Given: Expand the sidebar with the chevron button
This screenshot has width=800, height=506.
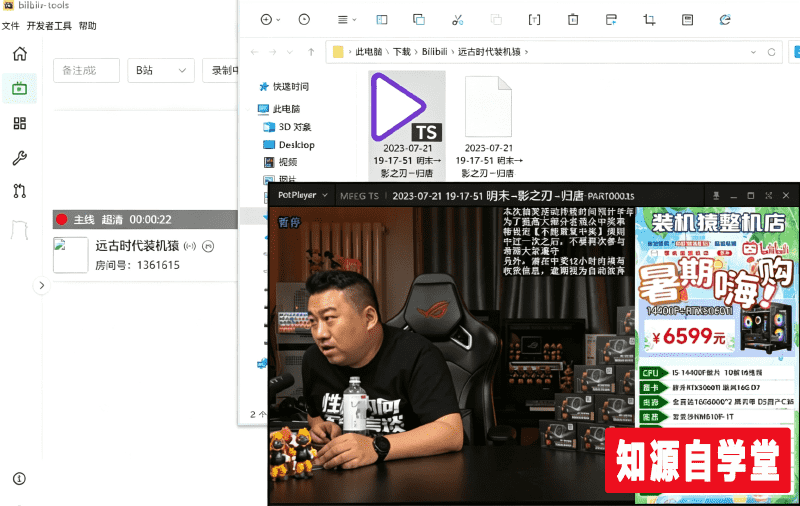Looking at the screenshot, I should point(42,285).
